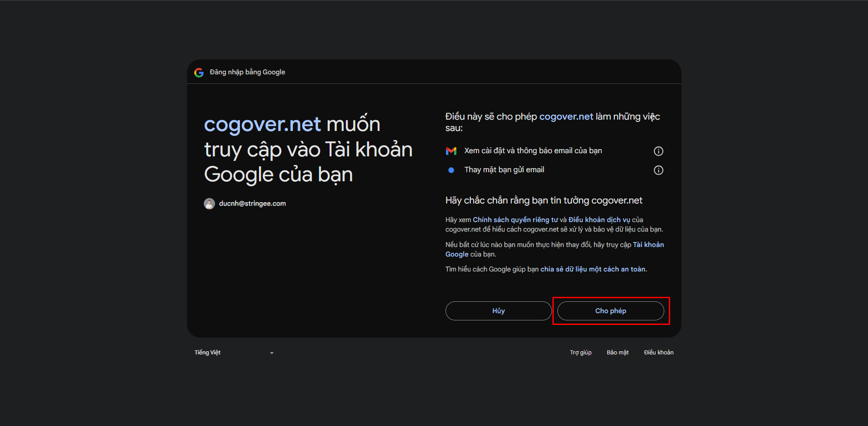Click Trợ giúp in the footer
This screenshot has height=426, width=868.
[x=580, y=352]
